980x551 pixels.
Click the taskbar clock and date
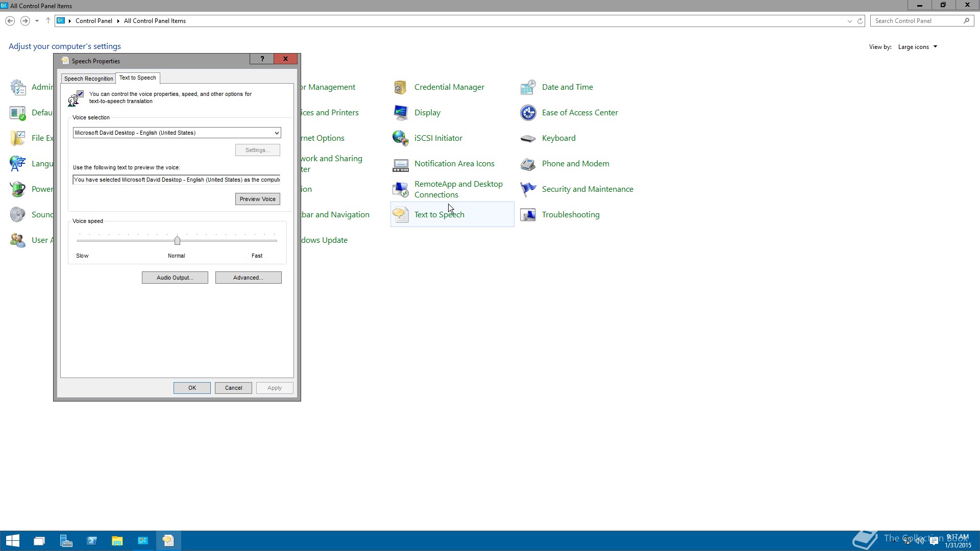(x=958, y=541)
